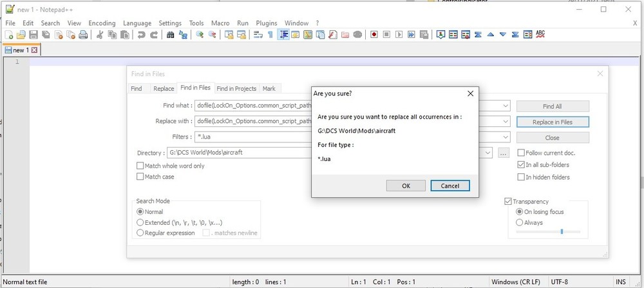This screenshot has width=644, height=288.
Task: Expand the Replace with dropdown arrow
Action: [x=506, y=122]
